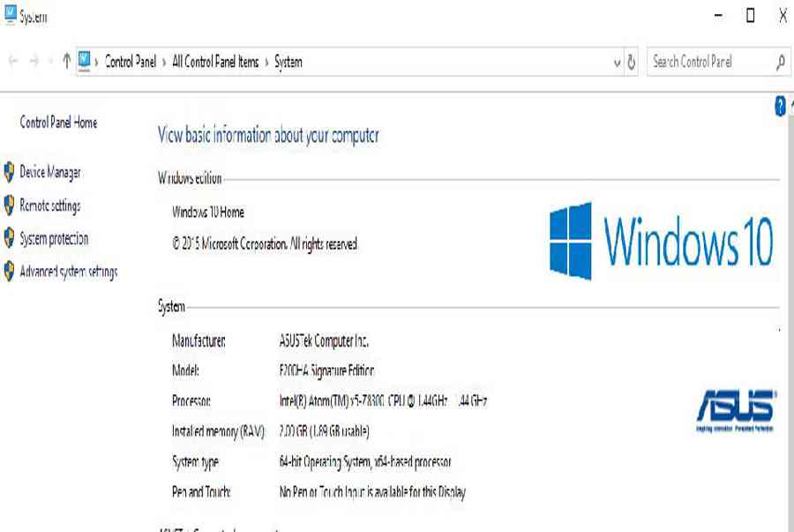Minimize the System window
This screenshot has width=794, height=532.
pyautogui.click(x=718, y=16)
